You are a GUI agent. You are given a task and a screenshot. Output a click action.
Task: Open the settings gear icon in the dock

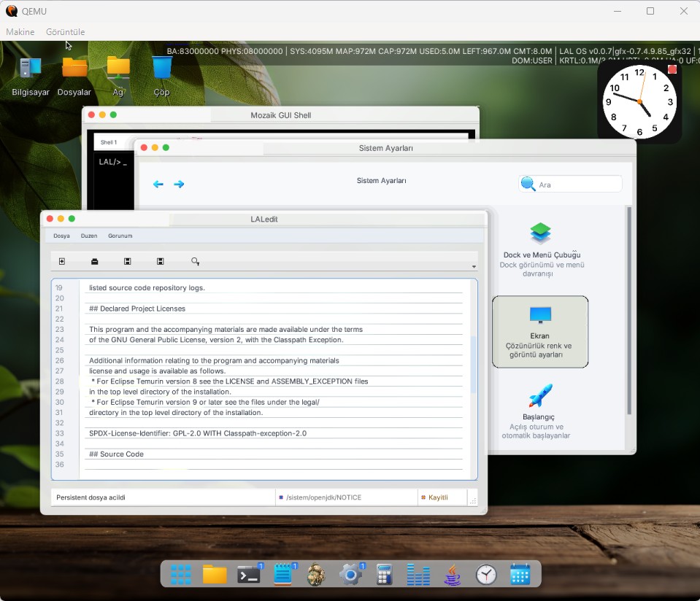[350, 574]
